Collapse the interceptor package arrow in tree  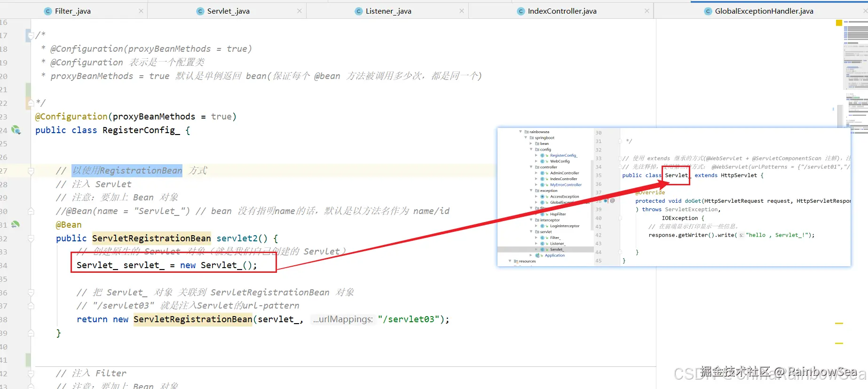point(531,220)
